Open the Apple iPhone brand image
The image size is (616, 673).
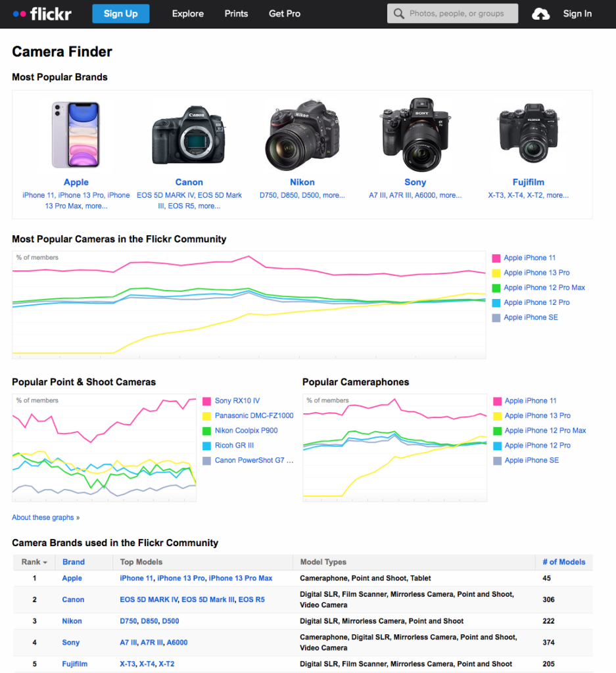click(76, 135)
